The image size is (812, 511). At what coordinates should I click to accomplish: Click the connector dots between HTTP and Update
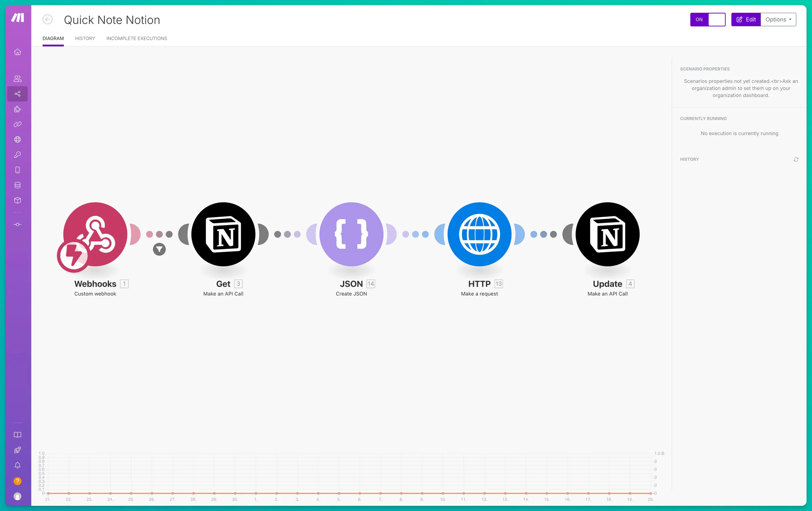(544, 234)
